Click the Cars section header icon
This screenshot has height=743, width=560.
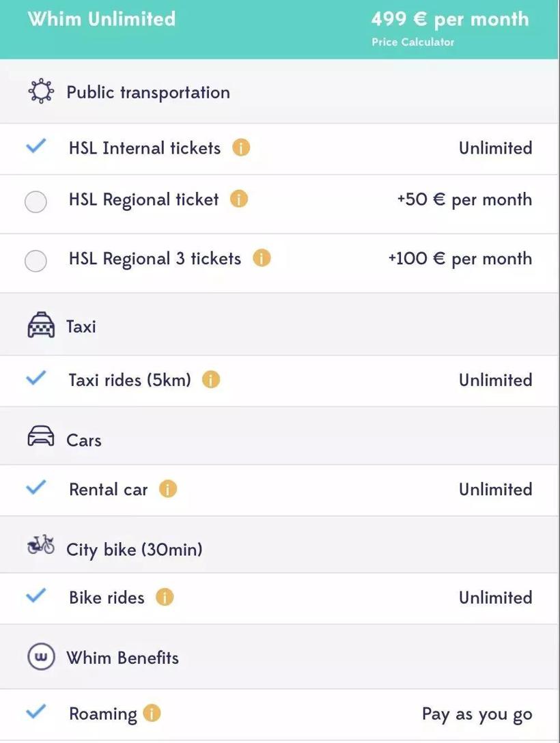[41, 436]
